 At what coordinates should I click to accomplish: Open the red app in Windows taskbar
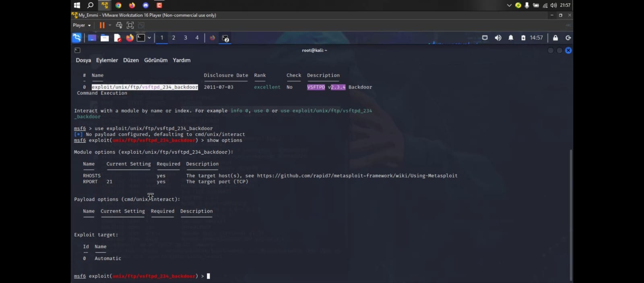(x=159, y=5)
